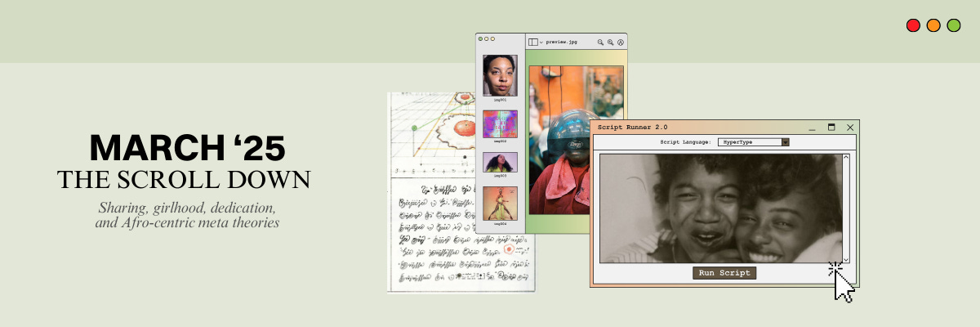Click the second window dot in thumbnail sidebar
The image size is (980, 327).
pos(486,38)
